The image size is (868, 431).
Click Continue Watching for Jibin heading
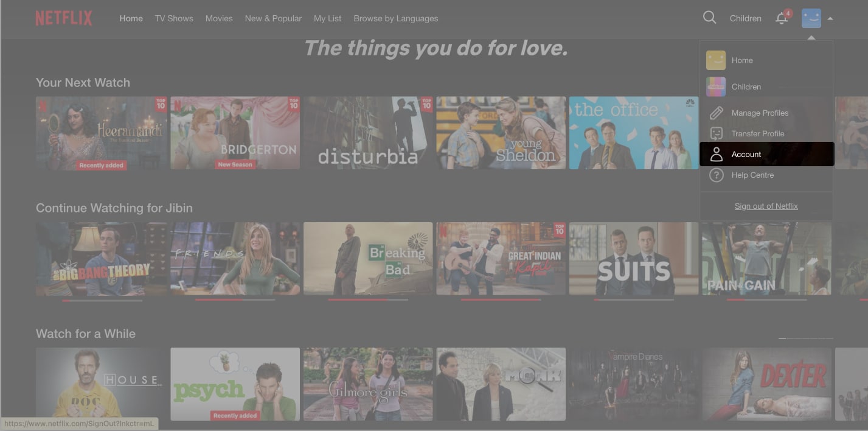114,208
